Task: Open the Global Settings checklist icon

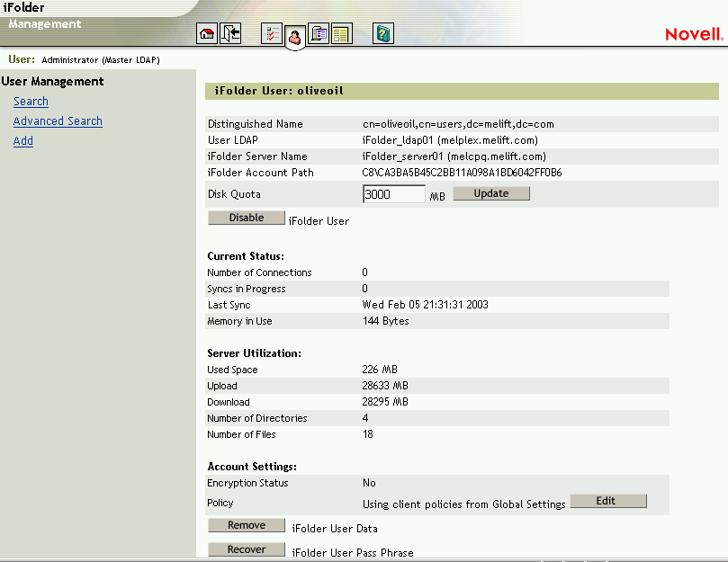Action: (272, 33)
